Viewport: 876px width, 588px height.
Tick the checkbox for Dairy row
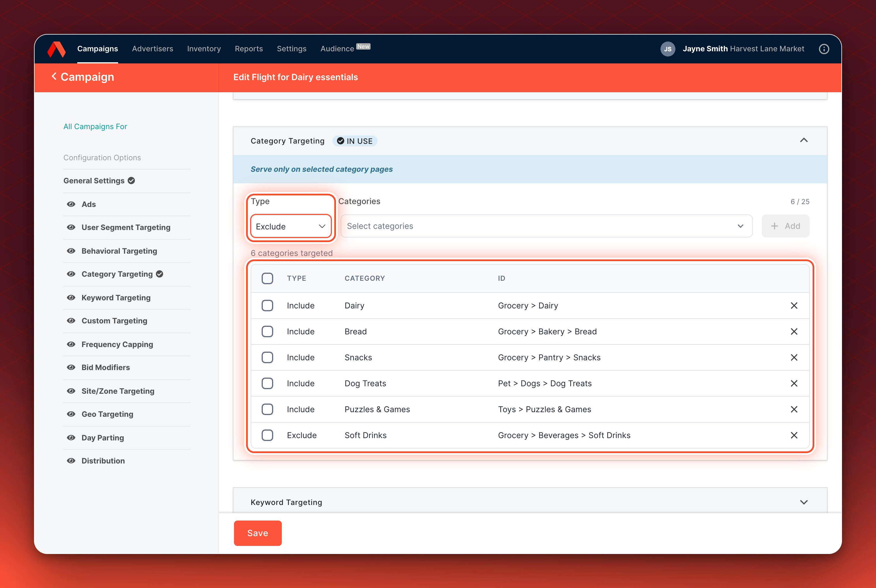[267, 306]
